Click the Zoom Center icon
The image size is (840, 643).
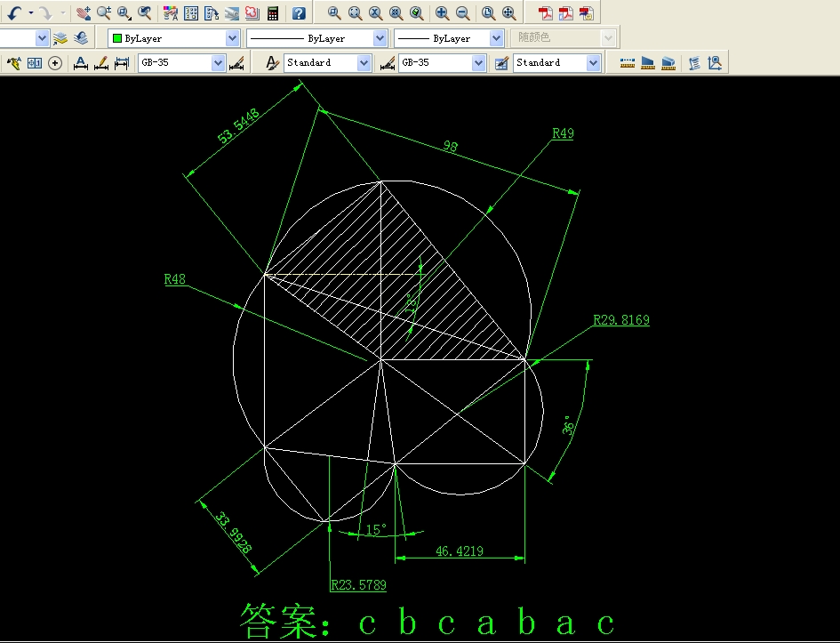tap(396, 12)
